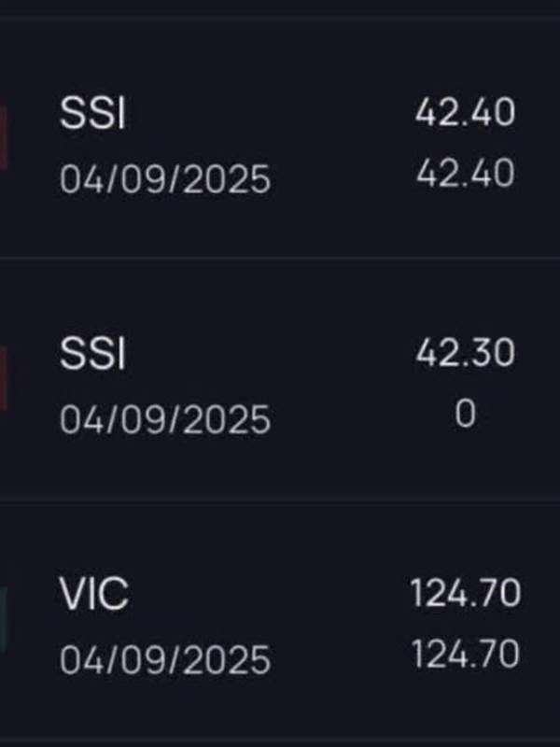Tap the 04/09/2025 date under SSI 42.40
This screenshot has width=560, height=747.
click(x=165, y=177)
